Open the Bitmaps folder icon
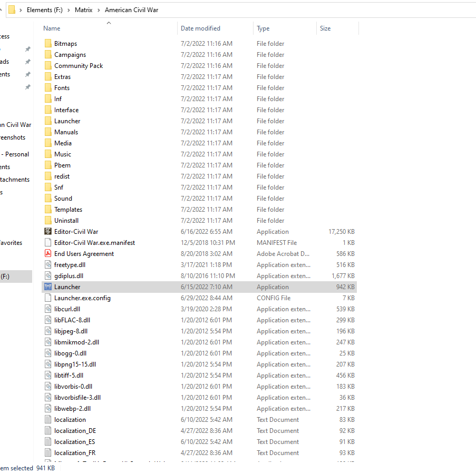Viewport: 476px width, 474px height. tap(48, 43)
